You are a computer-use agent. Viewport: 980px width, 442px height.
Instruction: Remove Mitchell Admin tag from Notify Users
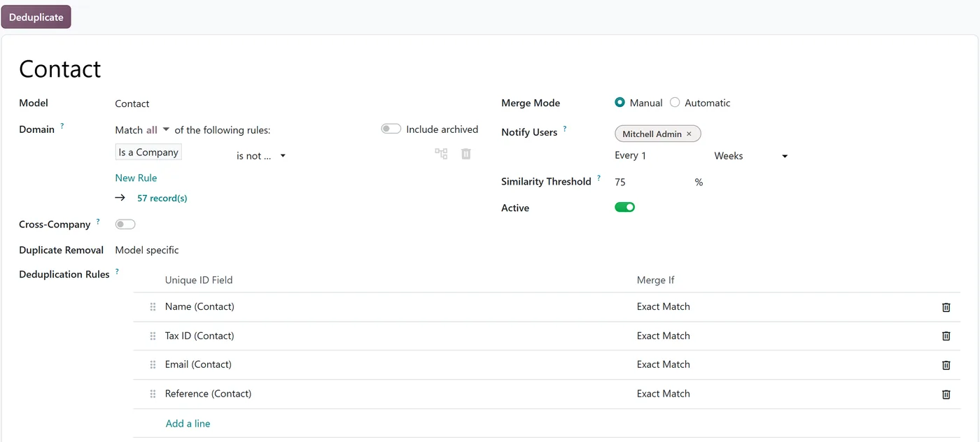[689, 134]
